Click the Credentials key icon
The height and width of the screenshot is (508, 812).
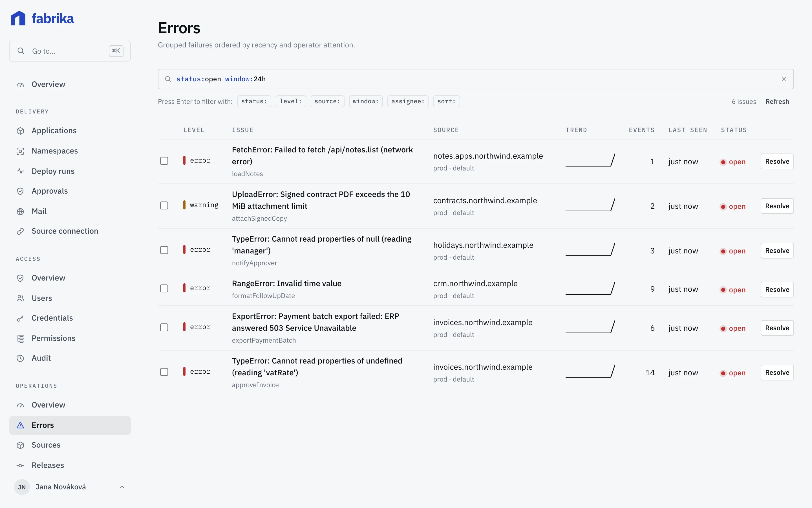21,318
